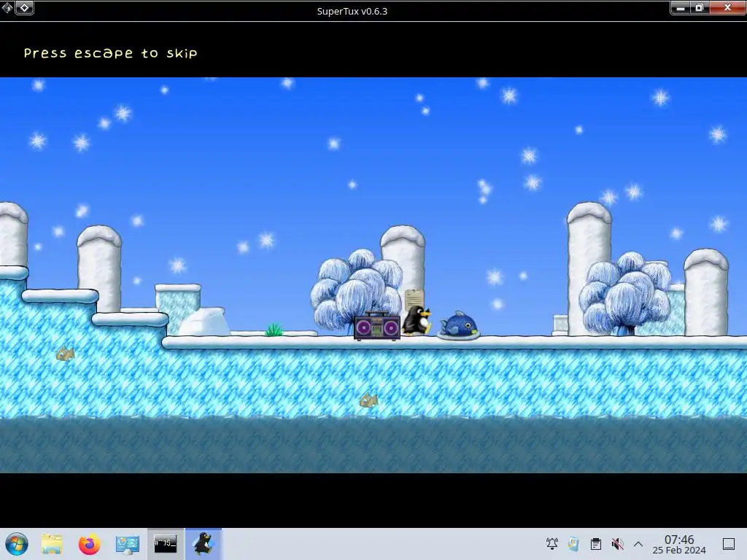Image resolution: width=747 pixels, height=560 pixels.
Task: Click the SuperTux v0.6.3 title text
Action: click(x=352, y=11)
